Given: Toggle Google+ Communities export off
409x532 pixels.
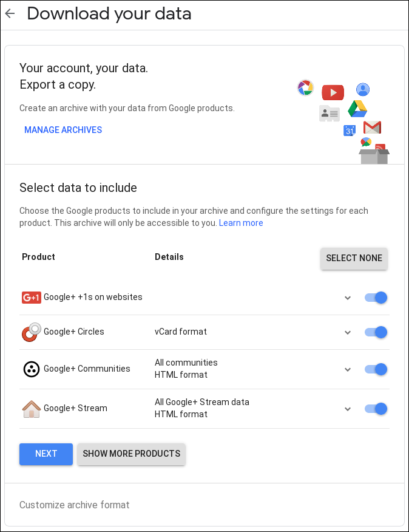Looking at the screenshot, I should [x=376, y=369].
